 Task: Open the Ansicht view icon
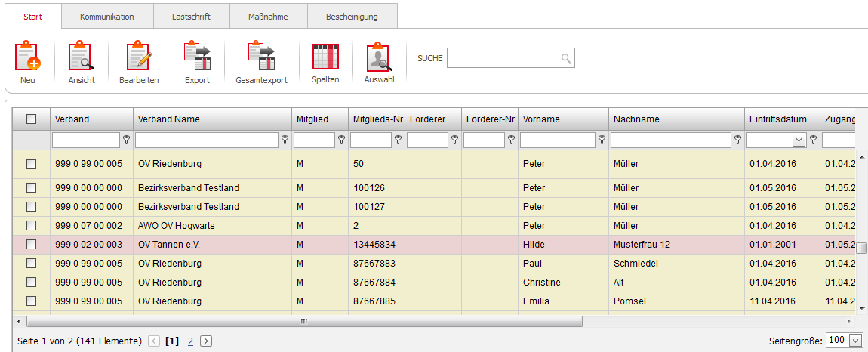pos(82,56)
